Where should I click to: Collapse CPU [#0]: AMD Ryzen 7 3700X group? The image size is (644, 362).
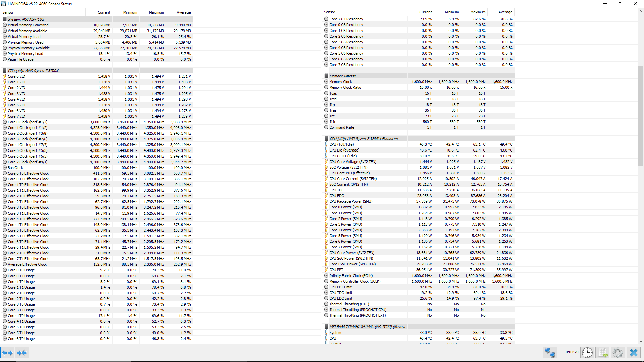click(33, 71)
